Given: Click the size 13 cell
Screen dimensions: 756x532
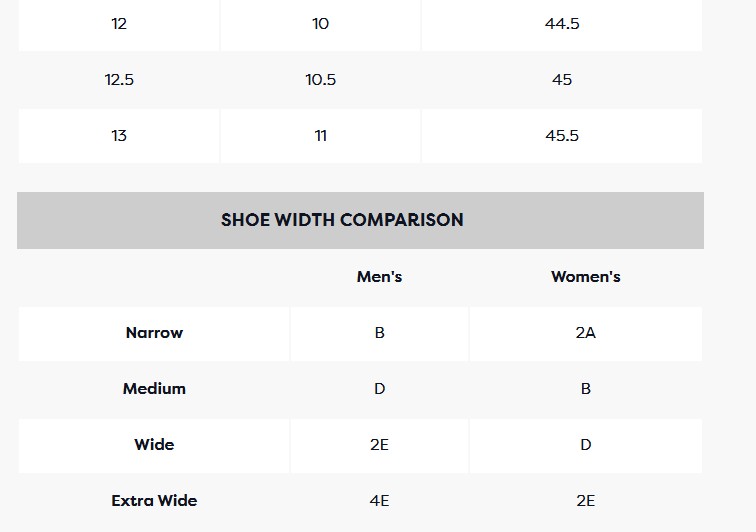Looking at the screenshot, I should click(119, 136).
